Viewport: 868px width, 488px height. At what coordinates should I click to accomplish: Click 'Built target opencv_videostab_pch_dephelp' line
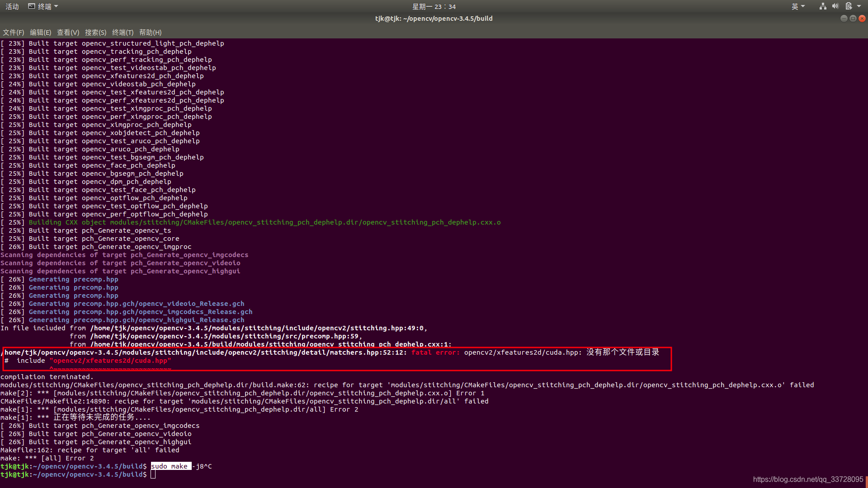(x=98, y=84)
